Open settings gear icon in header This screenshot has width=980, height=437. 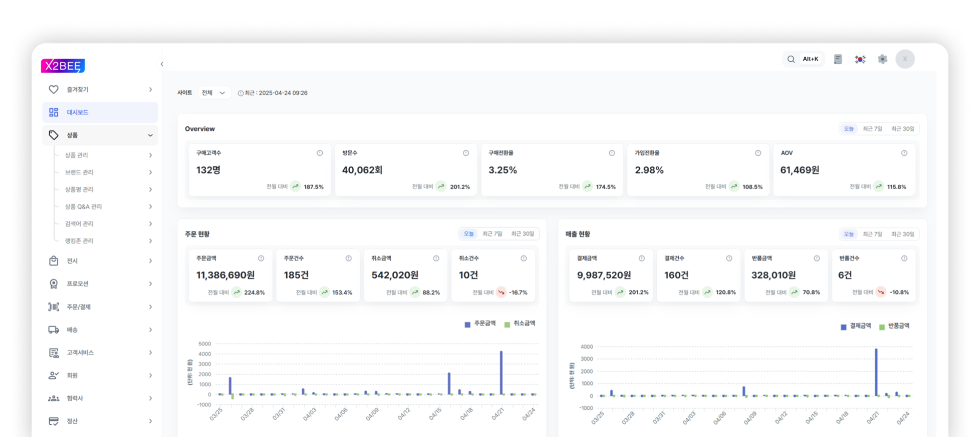(x=882, y=59)
